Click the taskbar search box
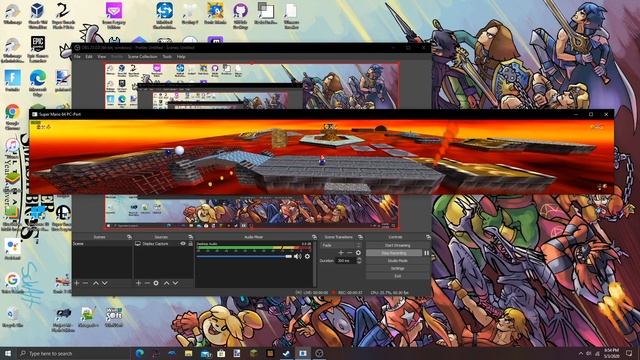The height and width of the screenshot is (360, 640). tap(73, 353)
